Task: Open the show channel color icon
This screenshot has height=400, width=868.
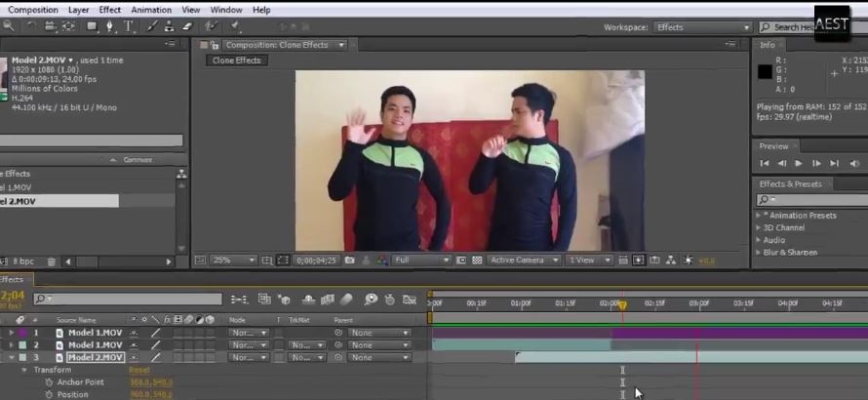Action: (381, 260)
